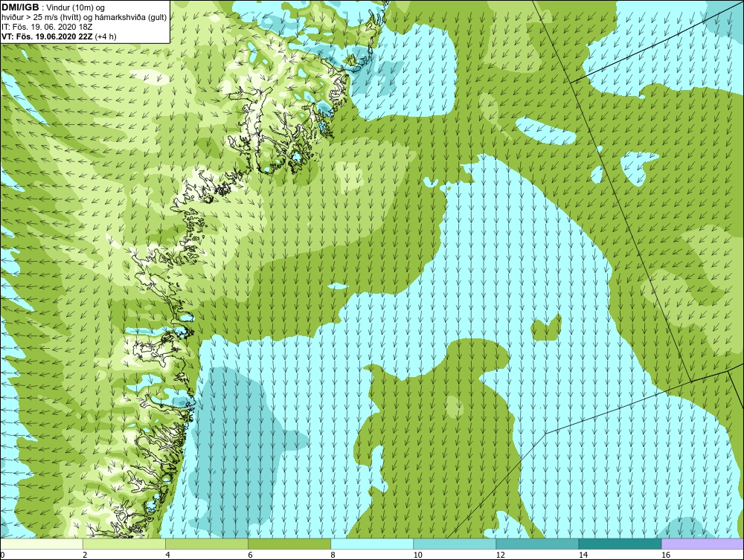Pick the 12–14 m/s teal swatch
This screenshot has width=744, height=560.
537,544
